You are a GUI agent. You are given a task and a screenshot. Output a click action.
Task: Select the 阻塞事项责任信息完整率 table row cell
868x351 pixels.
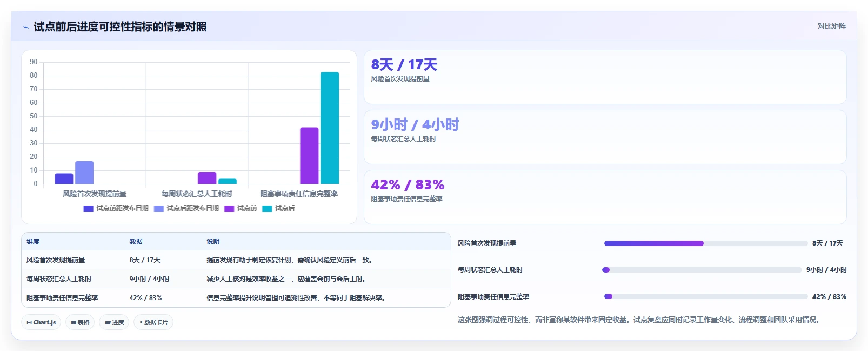pyautogui.click(x=62, y=298)
